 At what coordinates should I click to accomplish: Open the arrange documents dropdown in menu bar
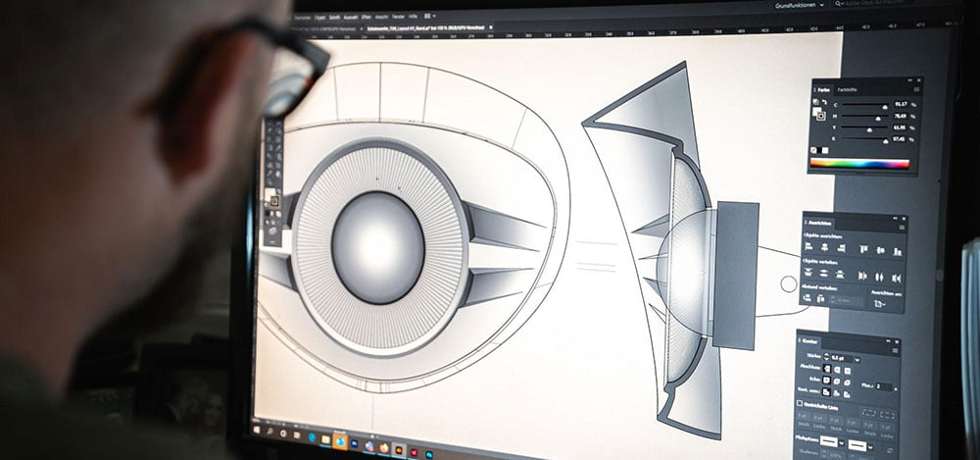tap(430, 16)
